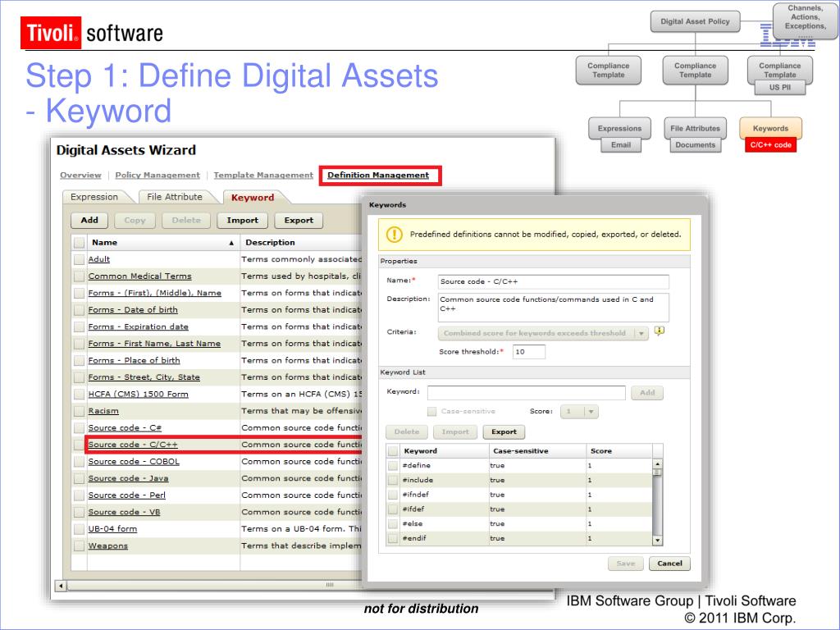Click the File Attributes diagram box

click(695, 128)
